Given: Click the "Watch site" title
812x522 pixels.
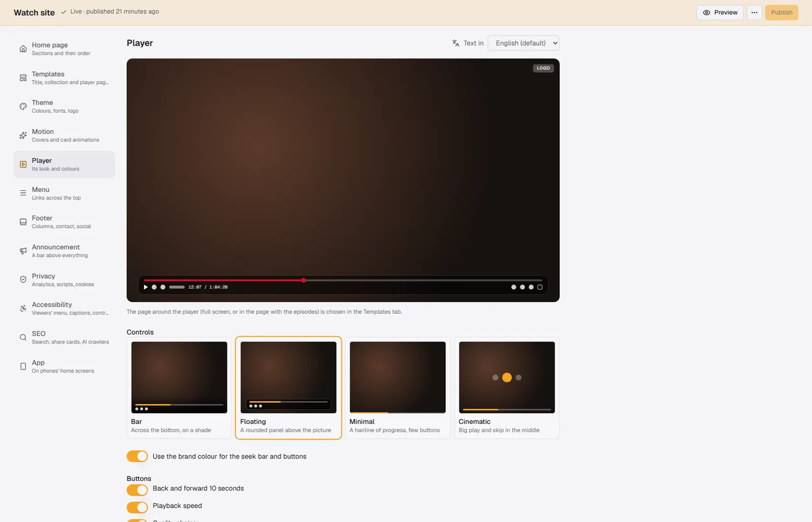Looking at the screenshot, I should [34, 13].
